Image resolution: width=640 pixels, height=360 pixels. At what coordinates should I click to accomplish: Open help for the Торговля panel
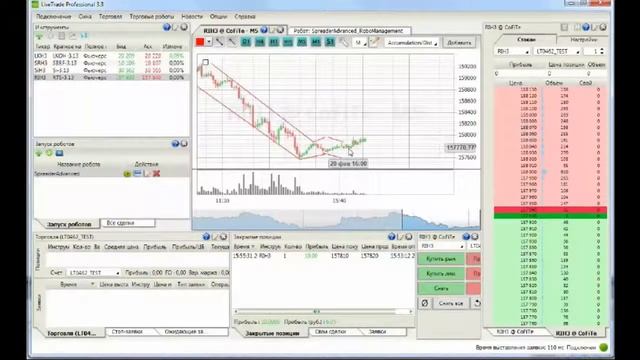point(207,237)
